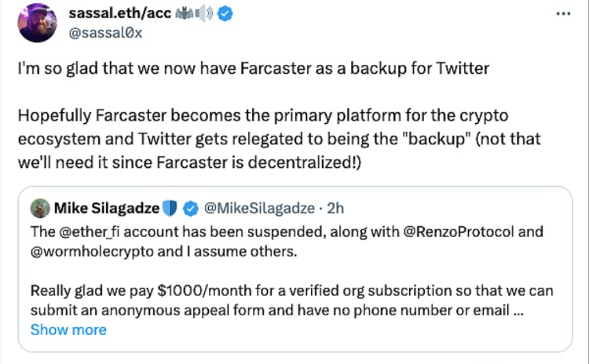Click the verified badge beside sassal.eth/acc

point(225,15)
